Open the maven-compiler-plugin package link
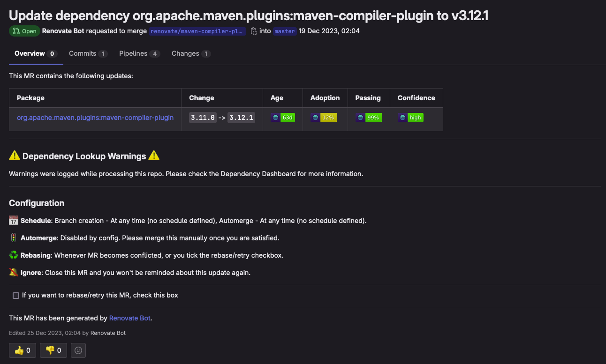The width and height of the screenshot is (606, 364). [95, 118]
